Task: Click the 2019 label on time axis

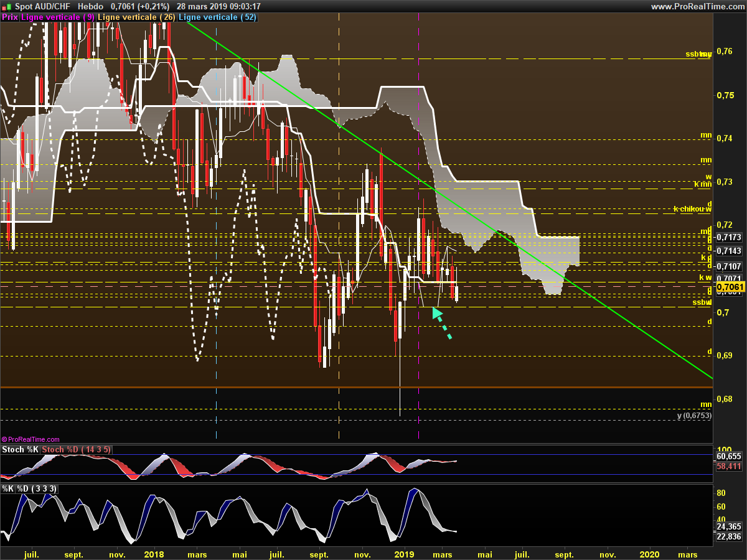Action: pyautogui.click(x=405, y=554)
